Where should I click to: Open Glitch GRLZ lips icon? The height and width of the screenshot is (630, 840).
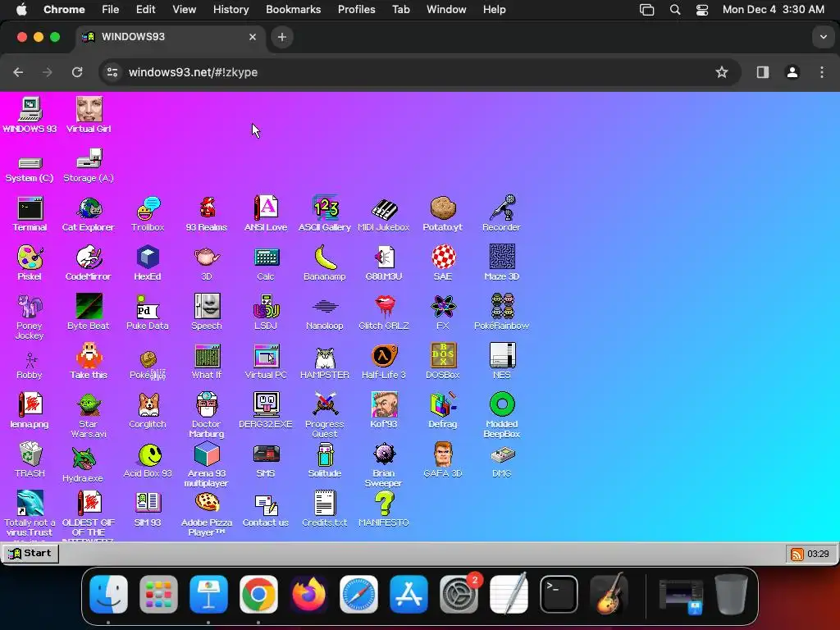384,313
